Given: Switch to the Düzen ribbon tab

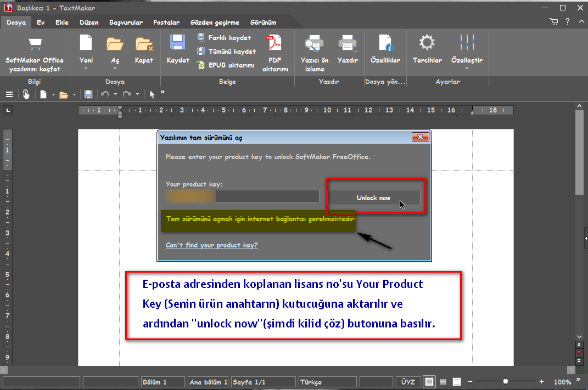Looking at the screenshot, I should (89, 22).
